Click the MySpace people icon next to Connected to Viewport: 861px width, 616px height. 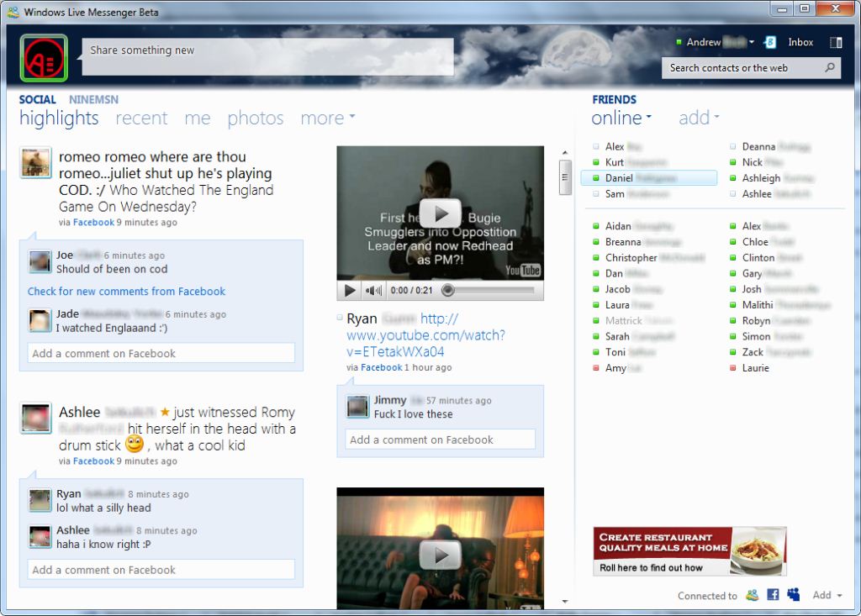[x=794, y=594]
